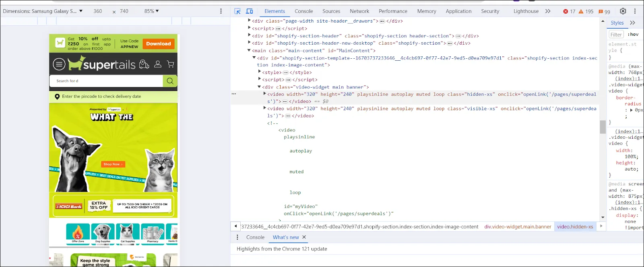644x267 pixels.
Task: Open DevTools settings gear
Action: click(623, 11)
